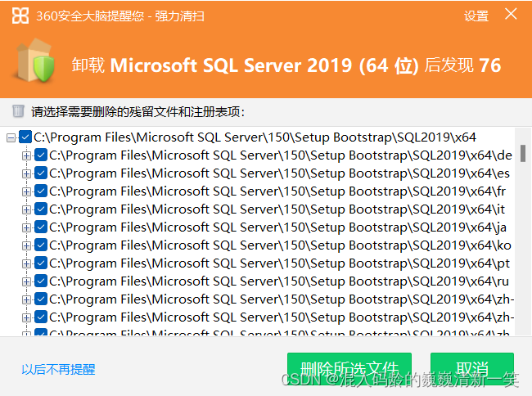Viewport: 532px width, 396px height.
Task: Select the path ending x64\fr
Action: point(277,191)
